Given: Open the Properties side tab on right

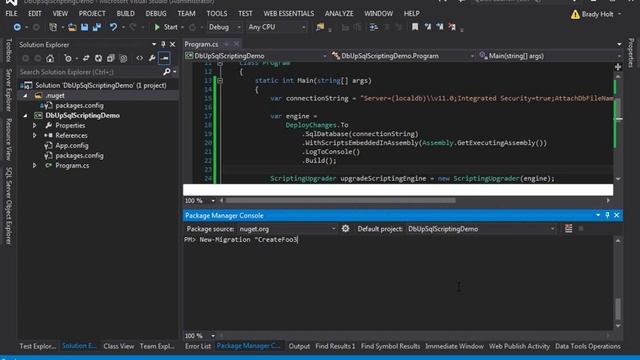Looking at the screenshot, I should click(x=631, y=53).
